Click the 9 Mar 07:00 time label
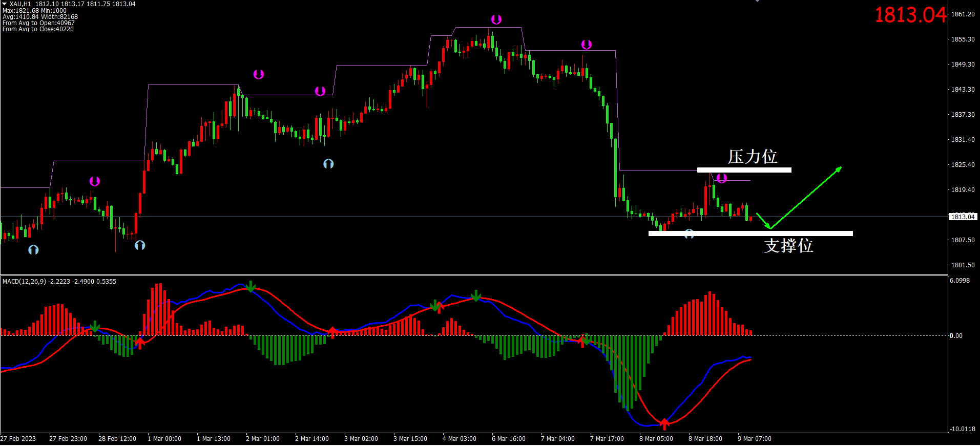 [755, 439]
